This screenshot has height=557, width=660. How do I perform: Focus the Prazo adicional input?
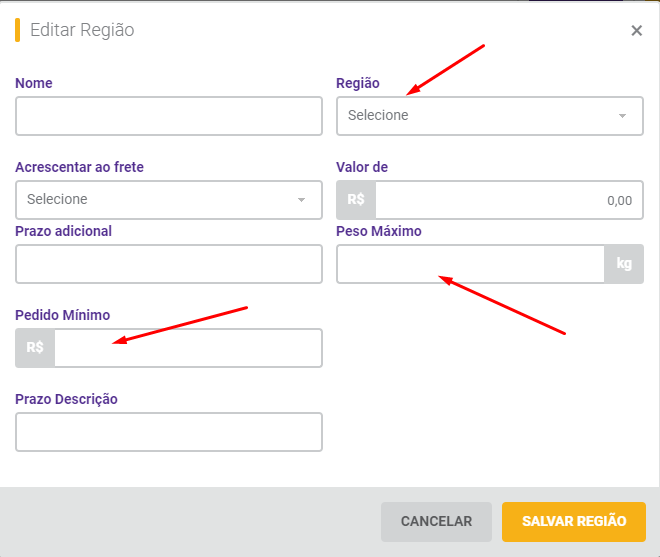click(x=169, y=264)
